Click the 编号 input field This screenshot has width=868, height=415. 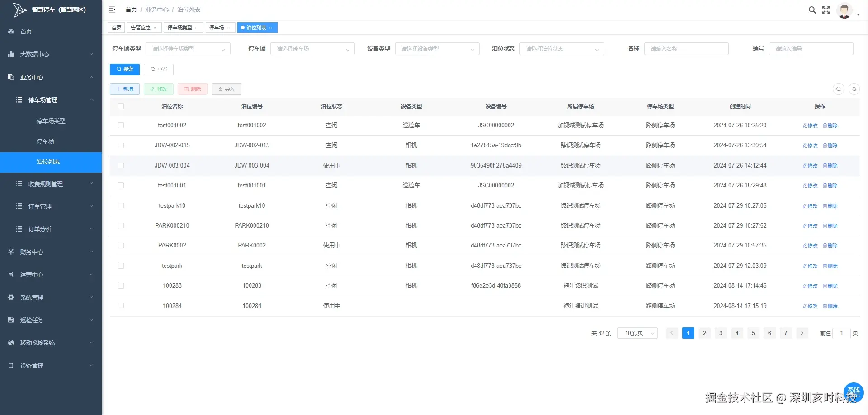(811, 49)
